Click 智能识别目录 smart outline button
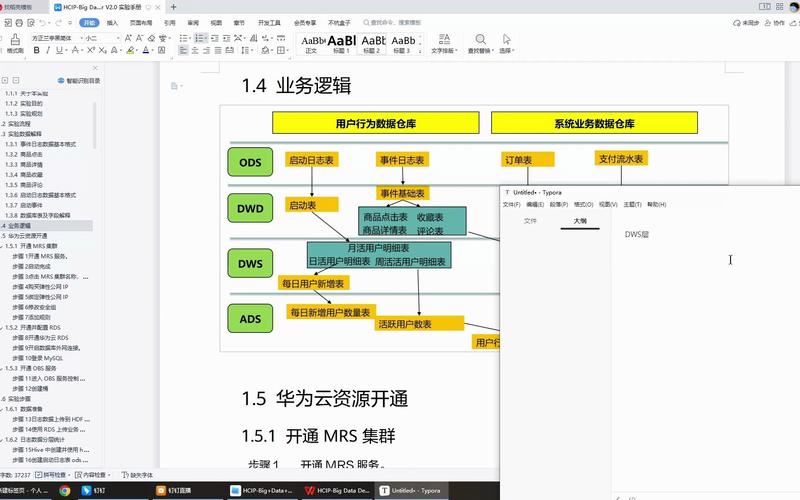Image resolution: width=800 pixels, height=500 pixels. pyautogui.click(x=79, y=81)
